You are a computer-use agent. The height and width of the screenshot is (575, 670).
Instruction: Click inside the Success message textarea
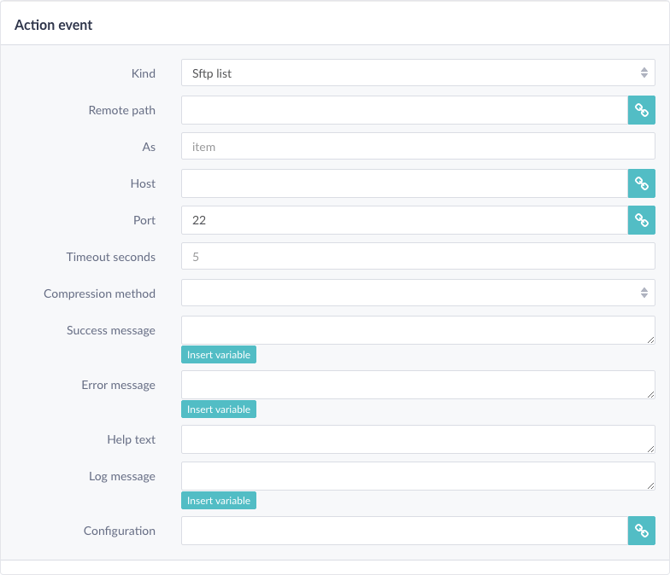418,330
